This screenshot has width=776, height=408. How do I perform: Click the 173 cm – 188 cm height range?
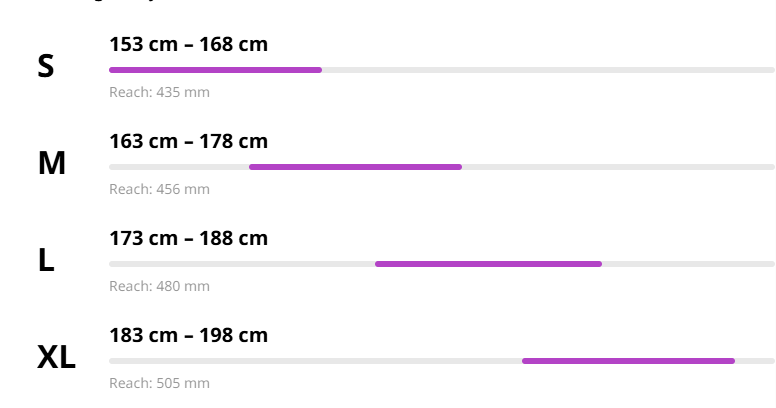[188, 238]
